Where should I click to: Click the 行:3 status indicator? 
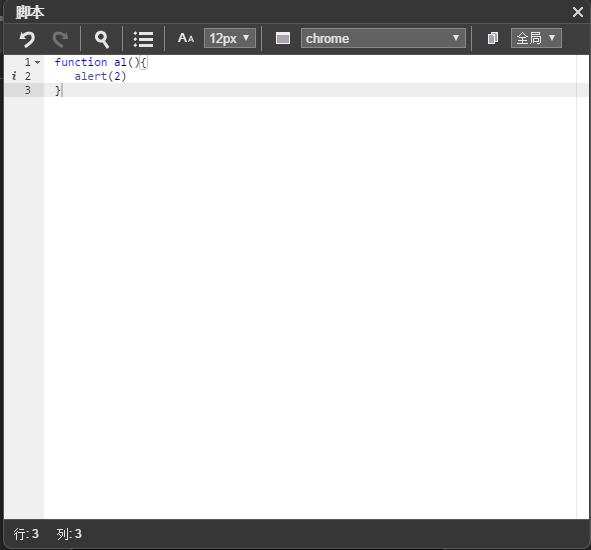click(26, 534)
